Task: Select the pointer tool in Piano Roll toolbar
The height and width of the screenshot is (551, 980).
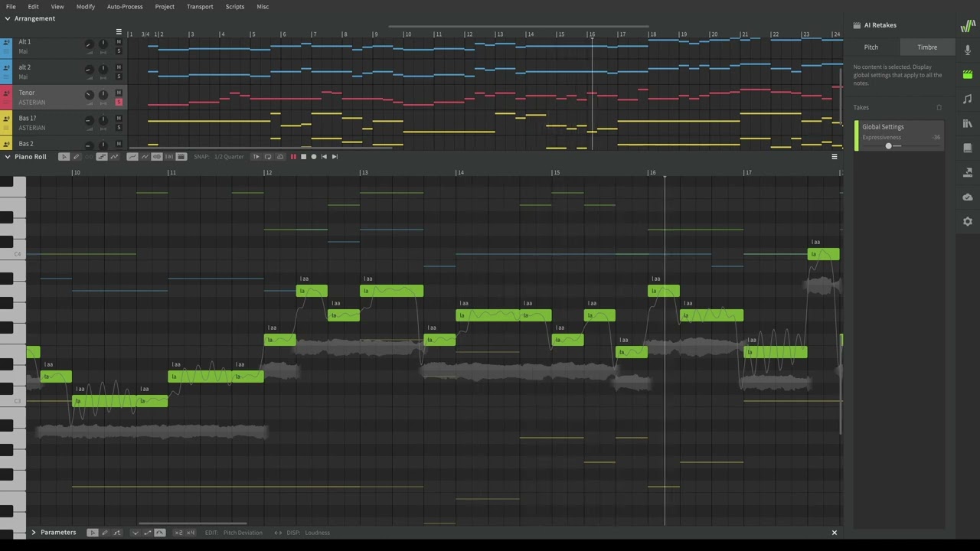Action: pyautogui.click(x=64, y=157)
